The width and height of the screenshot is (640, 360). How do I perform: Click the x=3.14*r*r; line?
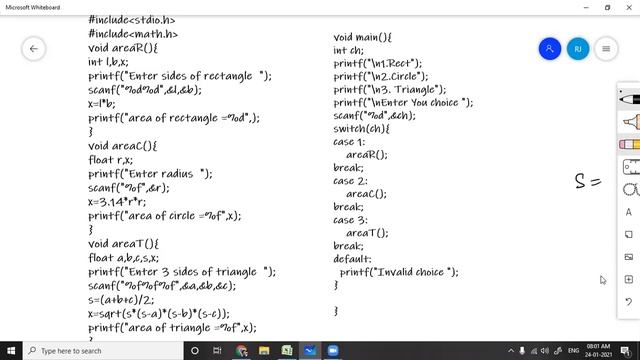(x=117, y=202)
